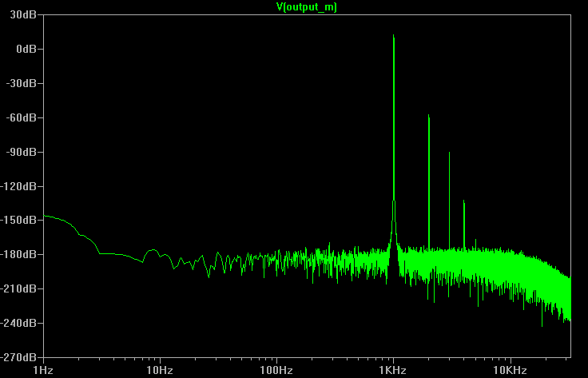Click the -30dB axis label
The height and width of the screenshot is (378, 588).
point(22,83)
